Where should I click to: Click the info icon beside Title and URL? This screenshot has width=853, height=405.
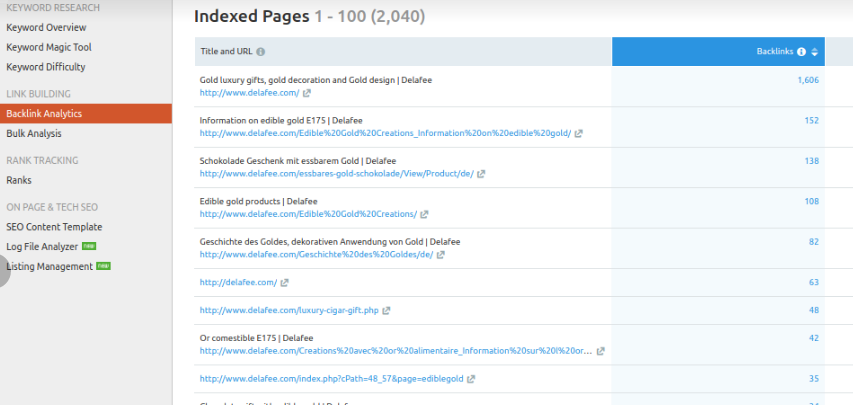(x=261, y=52)
